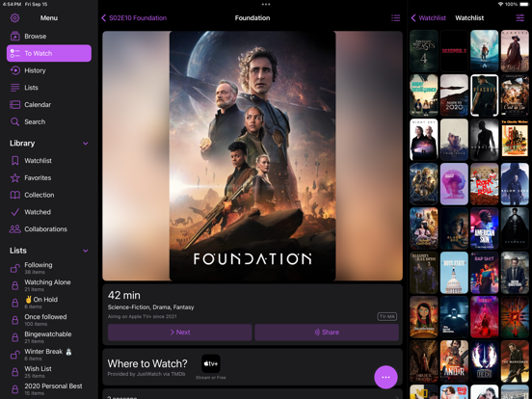Click the Collection book icon

(14, 195)
